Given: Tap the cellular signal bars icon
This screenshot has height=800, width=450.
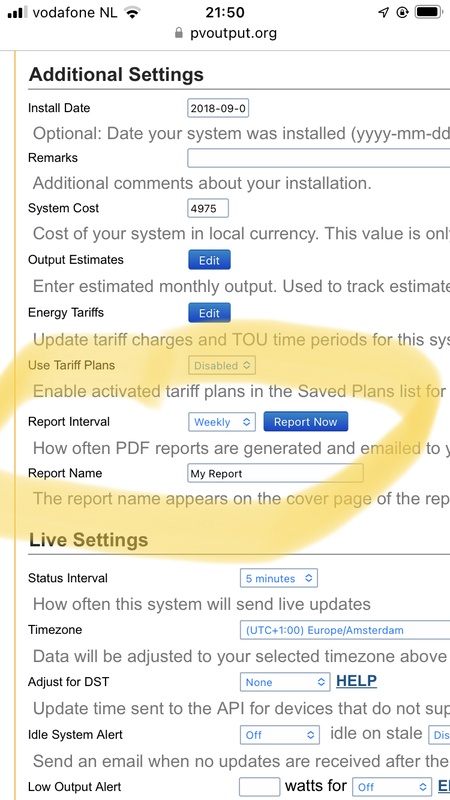Looking at the screenshot, I should 18,12.
